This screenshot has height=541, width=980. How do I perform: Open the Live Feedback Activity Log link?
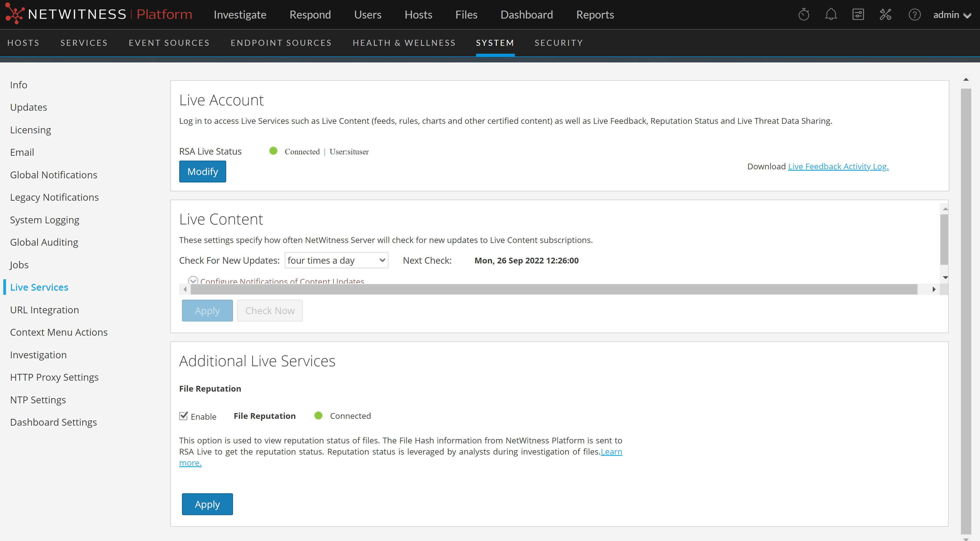pyautogui.click(x=838, y=167)
